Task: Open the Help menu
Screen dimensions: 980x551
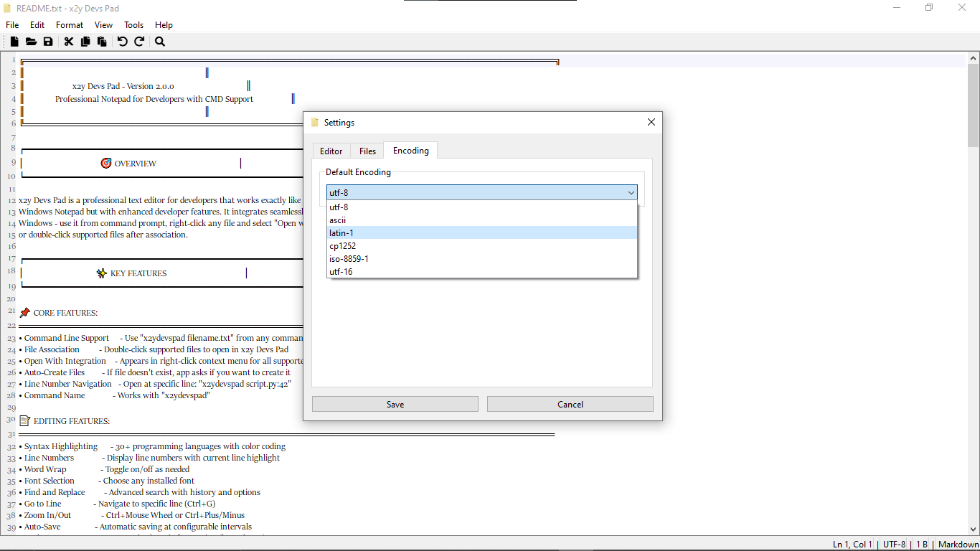Action: click(164, 25)
